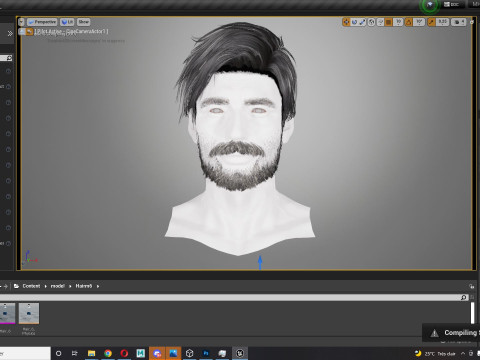Open the Lit view mode menu

[67, 22]
